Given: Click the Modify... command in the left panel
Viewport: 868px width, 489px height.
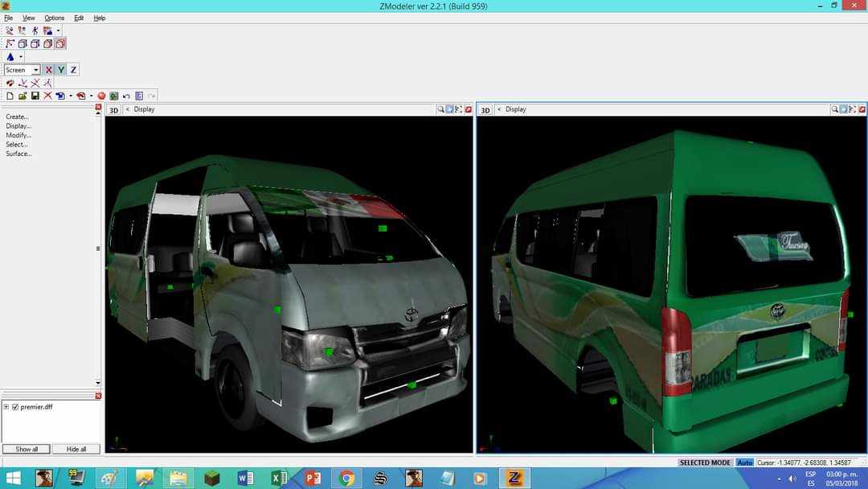Looking at the screenshot, I should click(18, 135).
